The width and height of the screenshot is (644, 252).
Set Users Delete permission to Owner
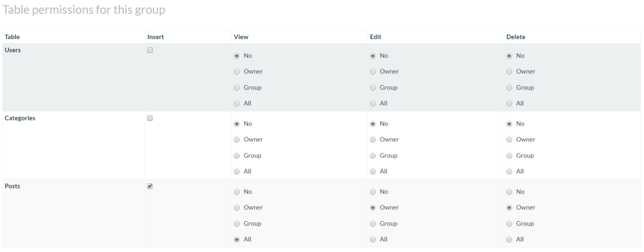click(509, 72)
